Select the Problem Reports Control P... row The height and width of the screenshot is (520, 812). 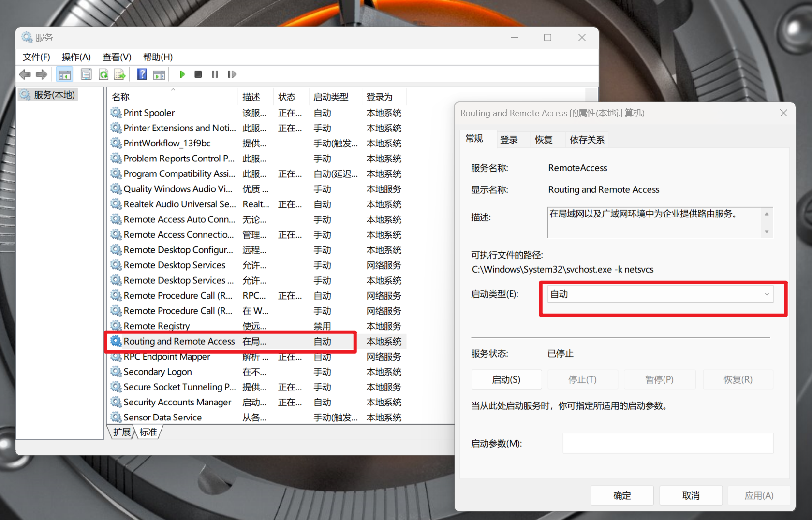(258, 159)
